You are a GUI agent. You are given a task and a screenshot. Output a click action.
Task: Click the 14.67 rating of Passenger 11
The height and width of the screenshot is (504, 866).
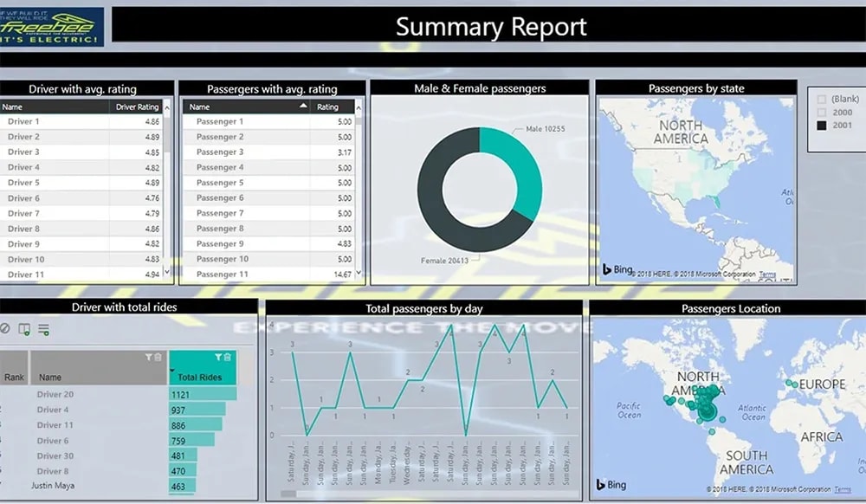click(342, 275)
